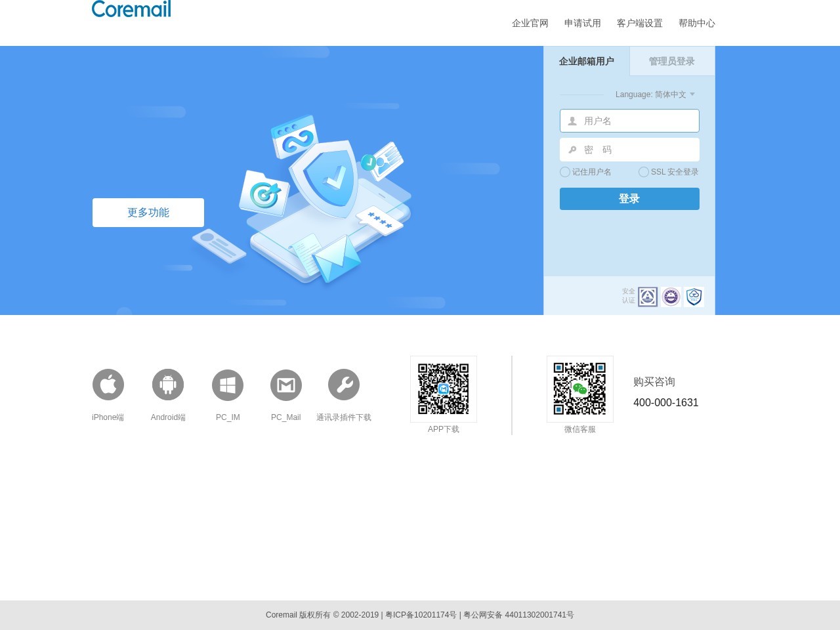The width and height of the screenshot is (840, 630).
Task: Click the cloud shield security badge
Action: pos(694,297)
